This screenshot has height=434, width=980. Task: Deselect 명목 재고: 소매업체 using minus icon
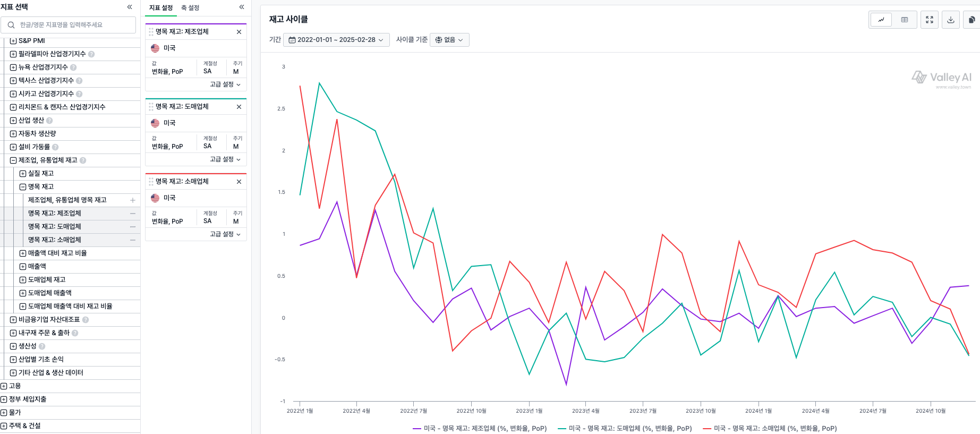point(133,240)
